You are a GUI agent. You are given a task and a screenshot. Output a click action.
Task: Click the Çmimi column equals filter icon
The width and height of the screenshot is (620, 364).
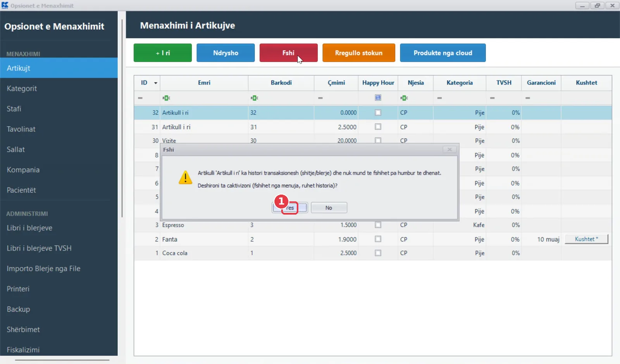click(x=320, y=98)
